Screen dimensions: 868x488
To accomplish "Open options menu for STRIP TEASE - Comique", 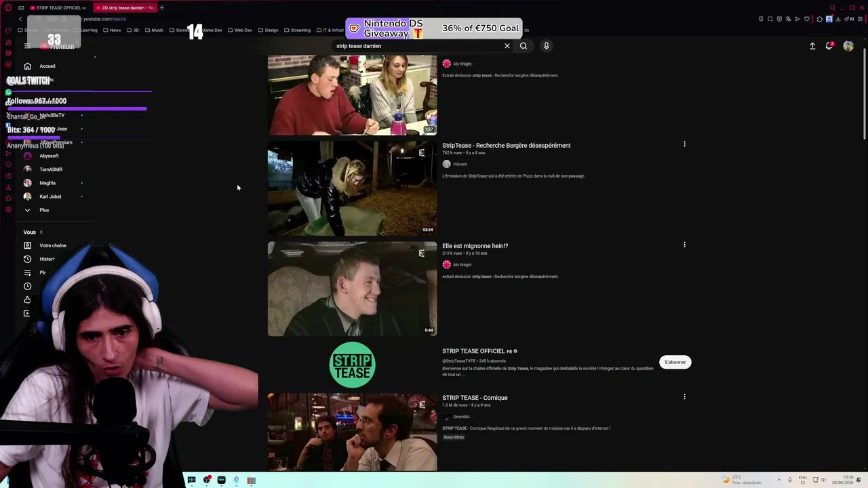I will (684, 396).
